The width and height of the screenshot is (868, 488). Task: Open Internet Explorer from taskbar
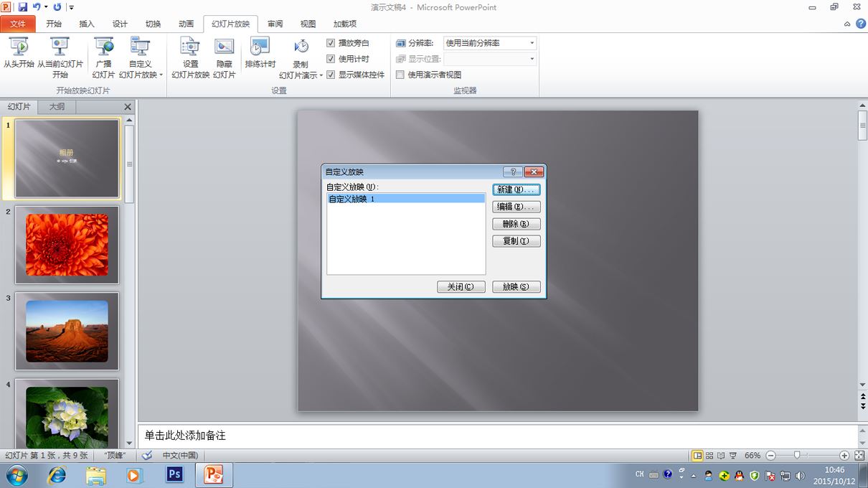point(57,474)
